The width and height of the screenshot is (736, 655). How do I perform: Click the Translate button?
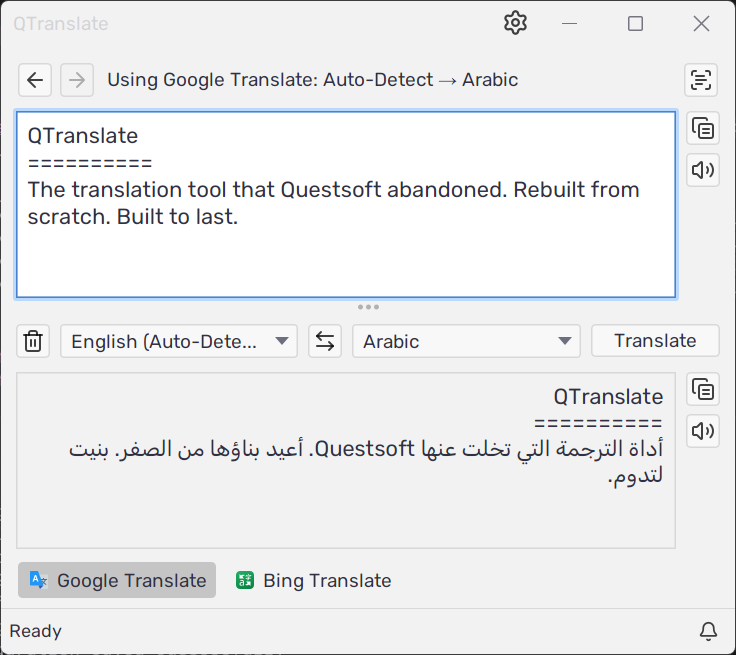click(x=655, y=340)
